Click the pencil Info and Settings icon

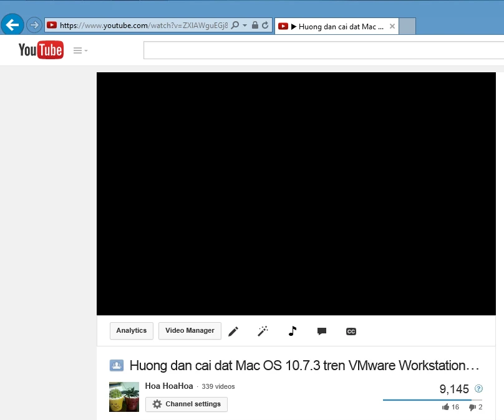click(x=233, y=332)
